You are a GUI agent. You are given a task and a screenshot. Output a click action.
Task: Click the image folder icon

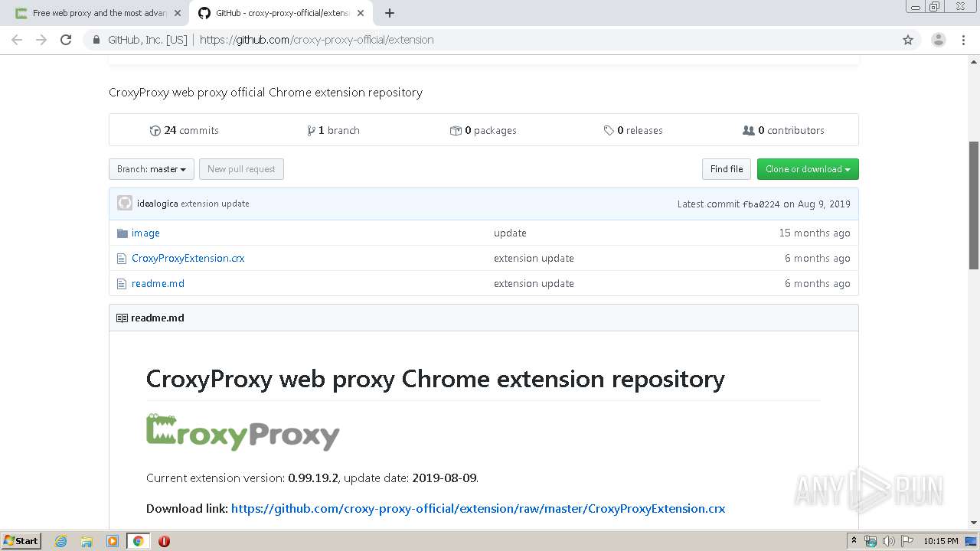point(122,233)
